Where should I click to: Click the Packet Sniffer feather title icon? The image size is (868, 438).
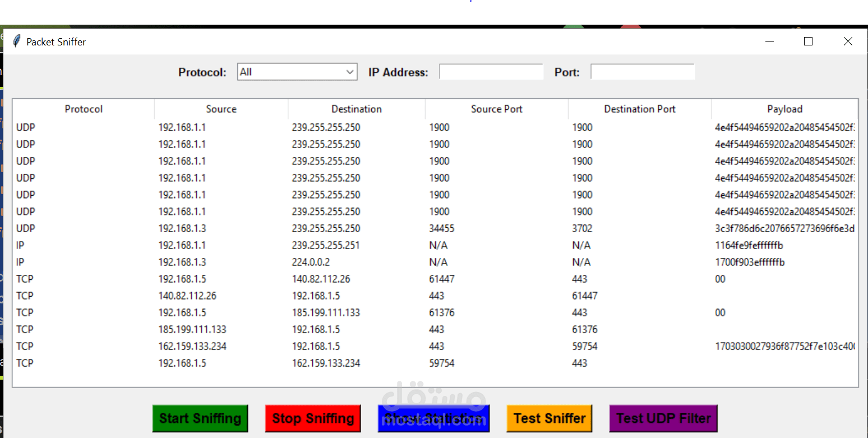pos(16,41)
